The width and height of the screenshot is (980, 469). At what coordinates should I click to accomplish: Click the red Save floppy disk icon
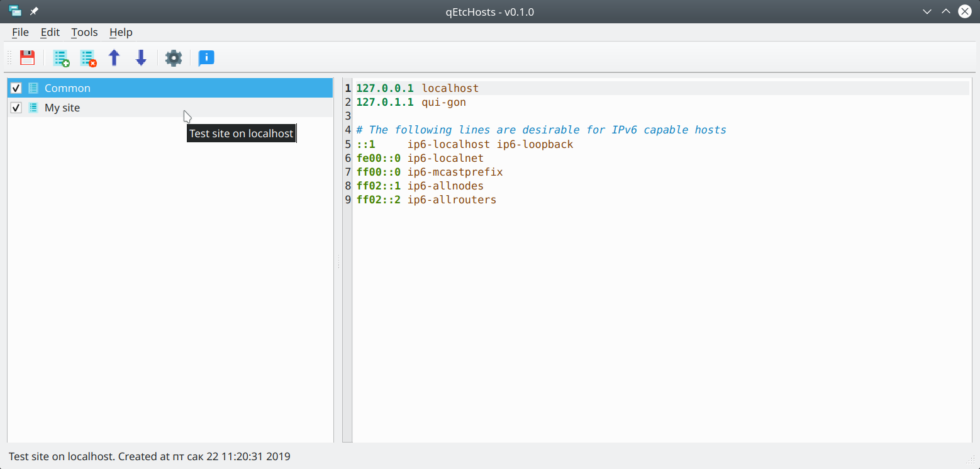pyautogui.click(x=28, y=58)
